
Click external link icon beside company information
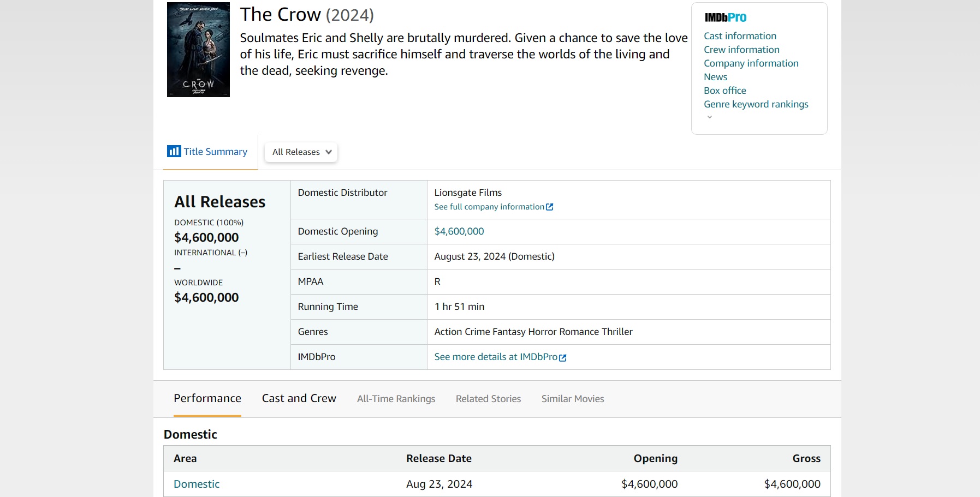550,207
